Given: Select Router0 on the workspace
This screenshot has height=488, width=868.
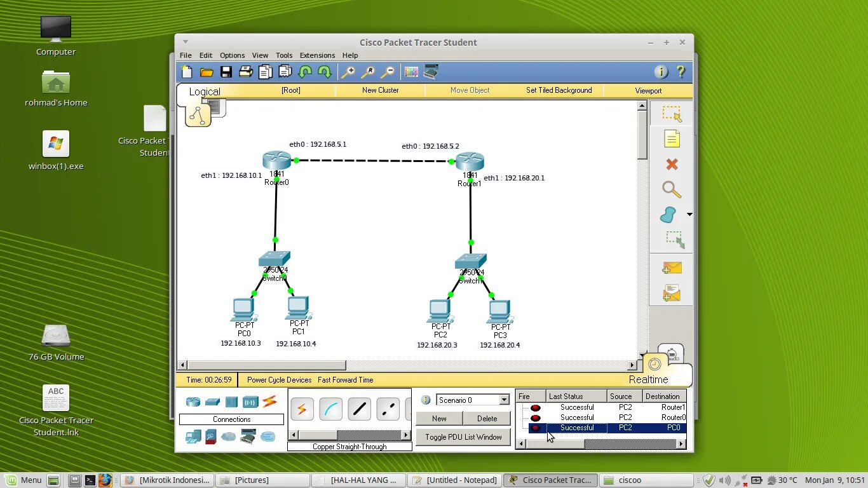Looking at the screenshot, I should (276, 160).
